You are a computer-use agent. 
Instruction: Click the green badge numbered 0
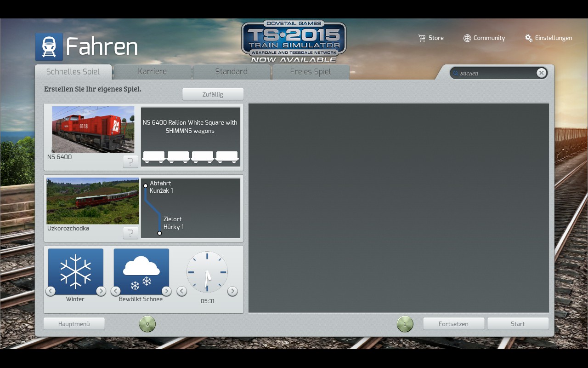pyautogui.click(x=147, y=324)
